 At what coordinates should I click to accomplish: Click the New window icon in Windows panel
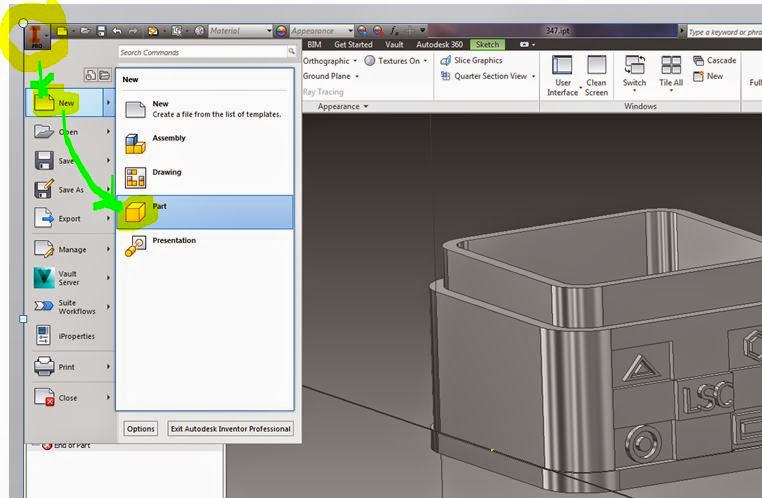pos(698,76)
